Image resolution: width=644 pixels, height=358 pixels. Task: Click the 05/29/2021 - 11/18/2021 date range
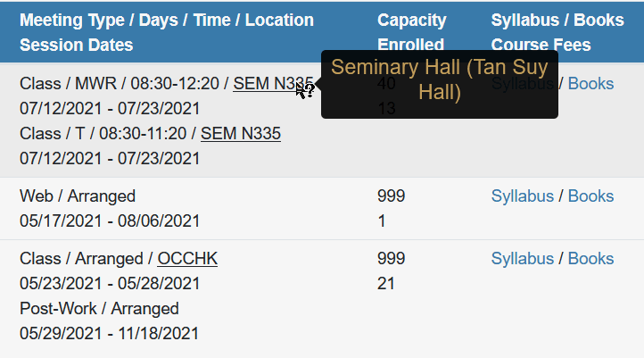[109, 334]
